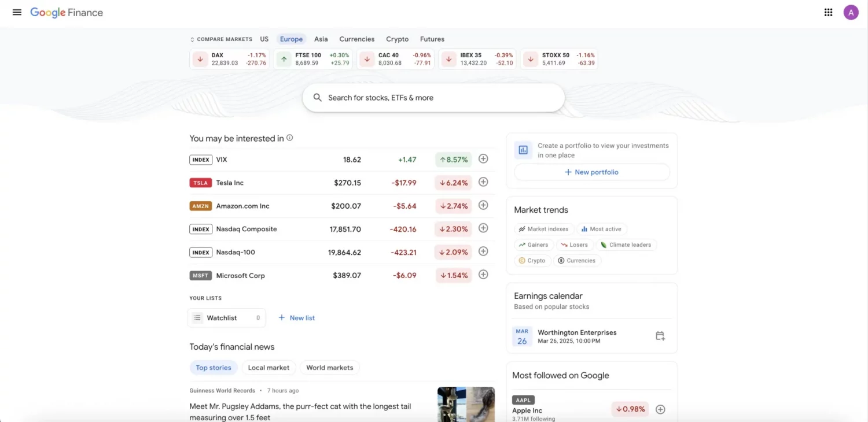Add Nasdaq-100 to a watchlist
Viewport: 868px width, 422px height.
[483, 251]
